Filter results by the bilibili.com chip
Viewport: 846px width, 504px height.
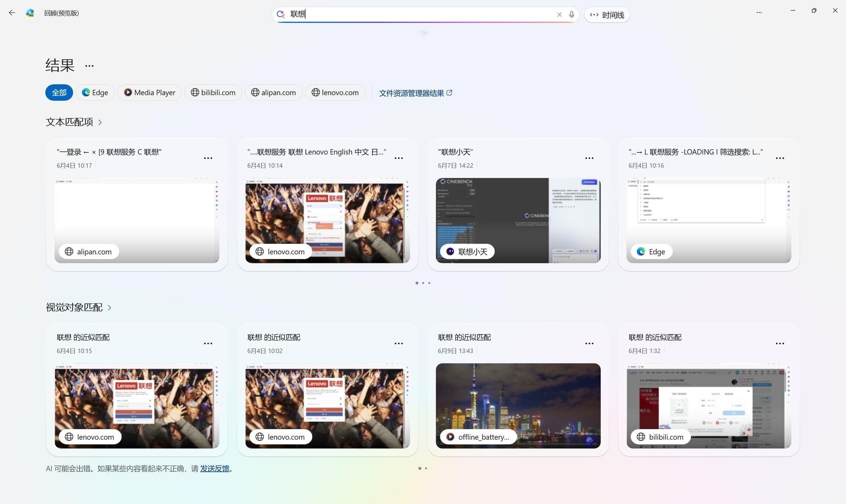pyautogui.click(x=213, y=93)
